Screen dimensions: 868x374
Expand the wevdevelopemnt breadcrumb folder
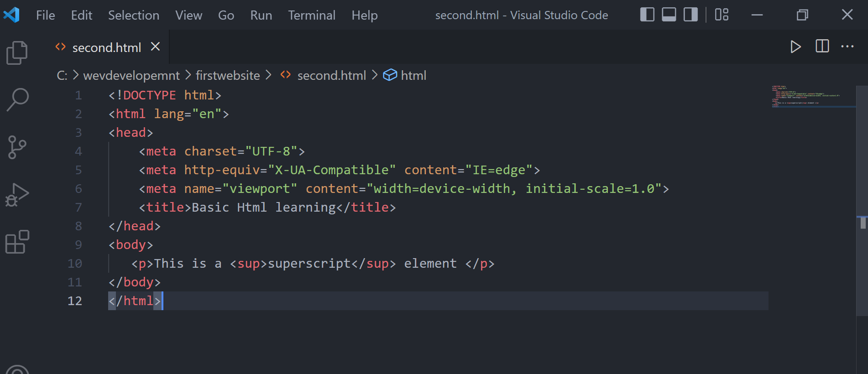click(131, 75)
